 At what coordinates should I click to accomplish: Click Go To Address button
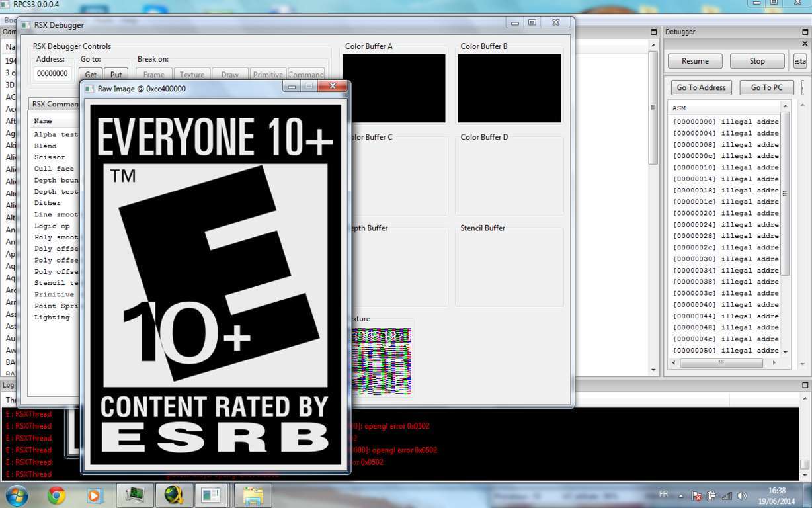(701, 87)
